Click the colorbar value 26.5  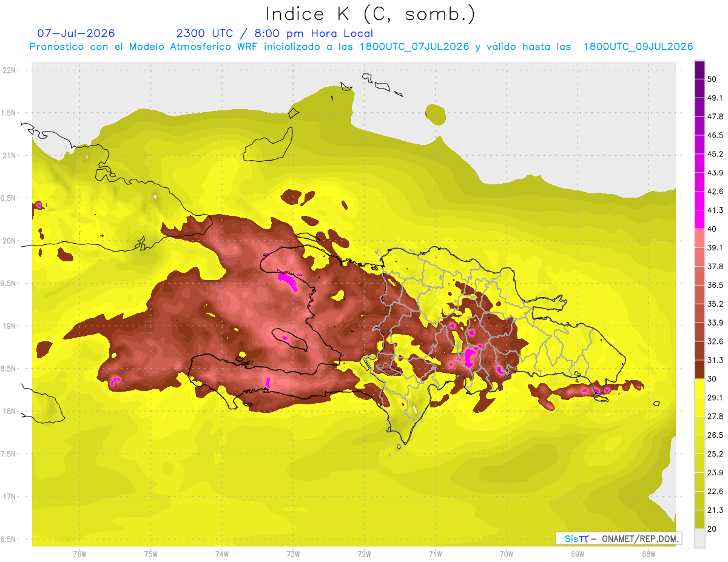click(715, 435)
